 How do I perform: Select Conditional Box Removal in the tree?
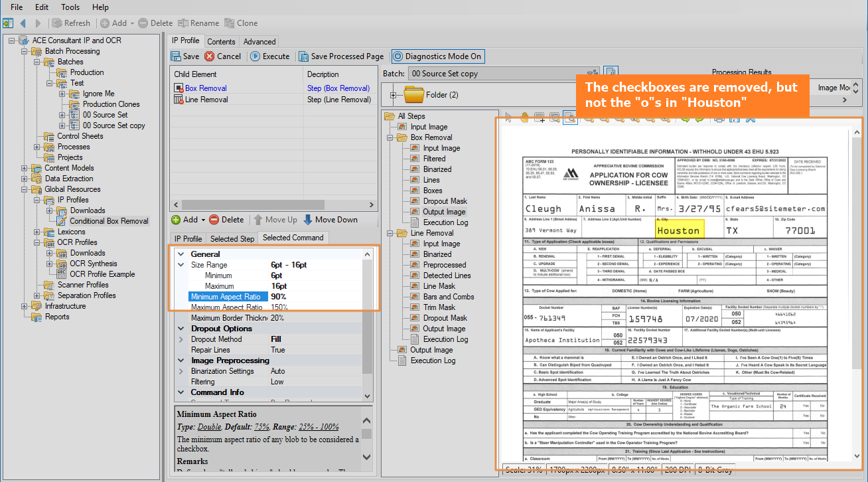tap(109, 221)
